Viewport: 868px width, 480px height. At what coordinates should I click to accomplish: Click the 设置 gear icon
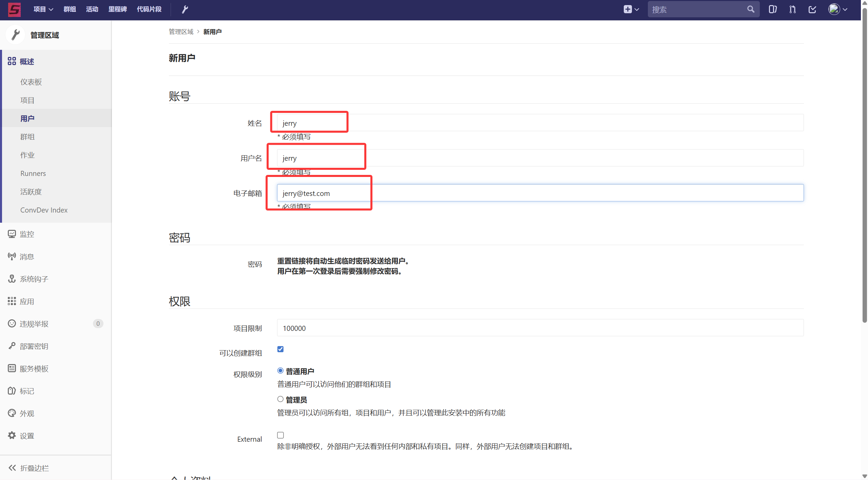coord(12,435)
